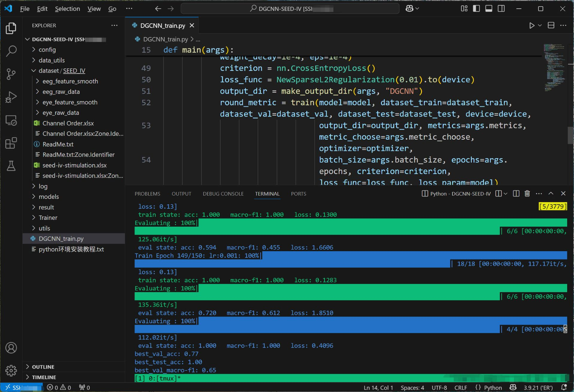Open Source Control view
574x392 pixels.
pos(11,74)
